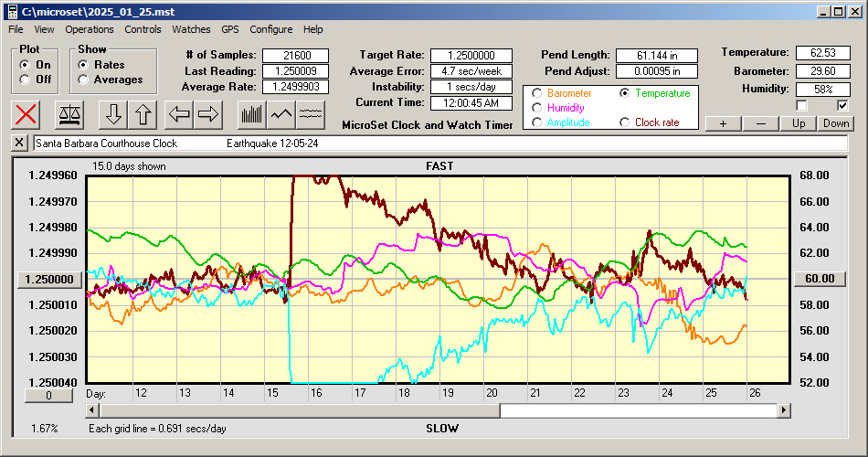Select the zigzag line graph style icon
Viewport: 868px width, 457px height.
coord(281,114)
